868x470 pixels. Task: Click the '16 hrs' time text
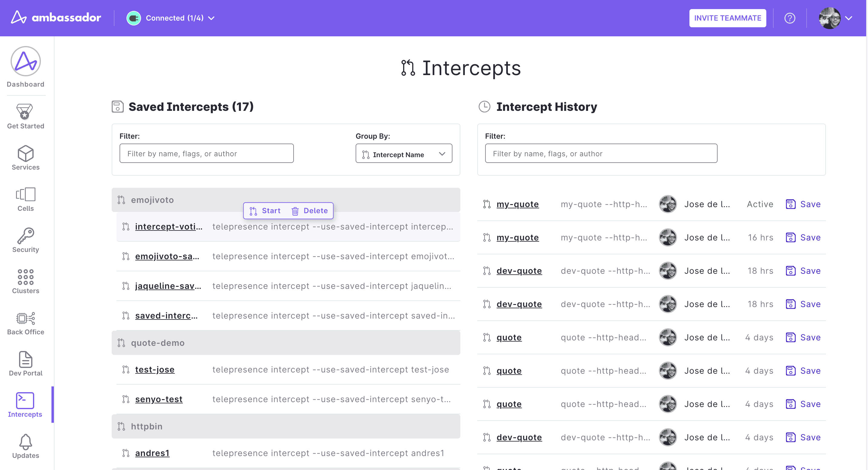(761, 237)
